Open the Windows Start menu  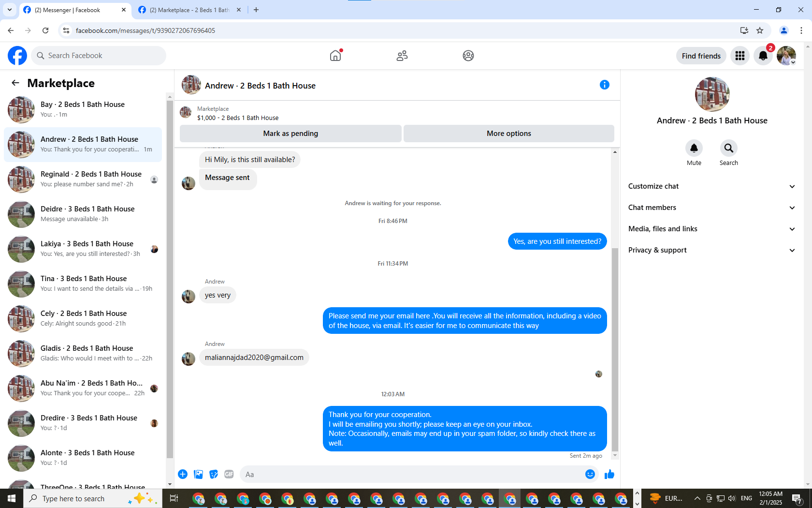click(12, 498)
